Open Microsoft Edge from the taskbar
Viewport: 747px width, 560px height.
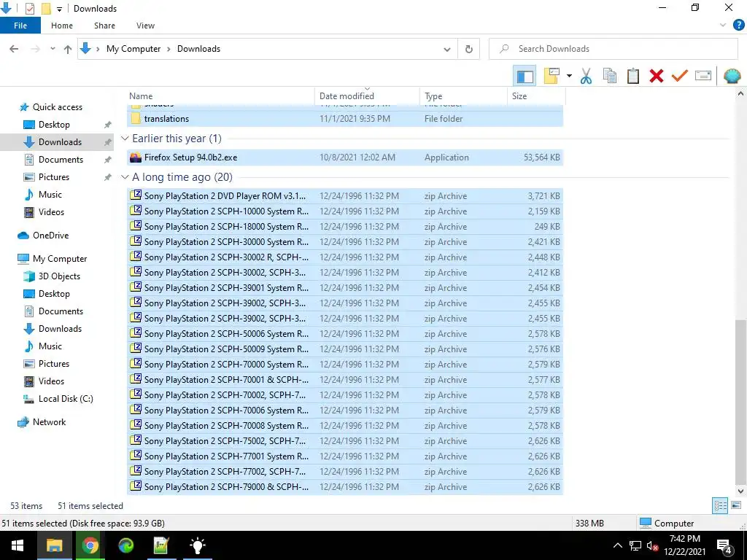pyautogui.click(x=125, y=545)
